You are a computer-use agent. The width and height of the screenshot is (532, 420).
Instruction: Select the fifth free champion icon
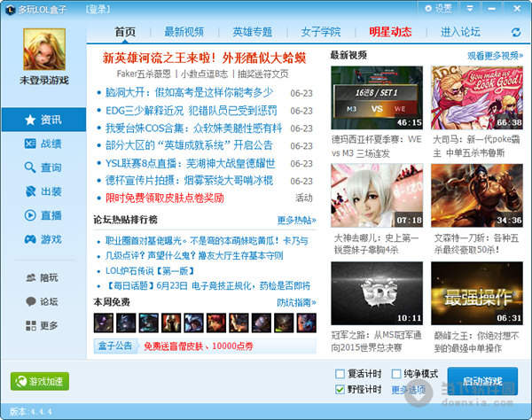[x=193, y=323]
